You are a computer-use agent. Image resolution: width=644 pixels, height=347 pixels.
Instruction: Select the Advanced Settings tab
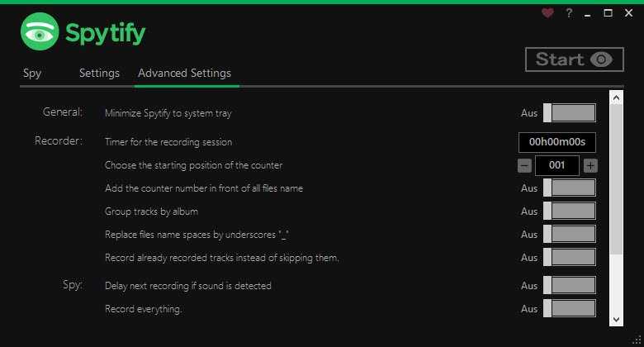(x=184, y=73)
